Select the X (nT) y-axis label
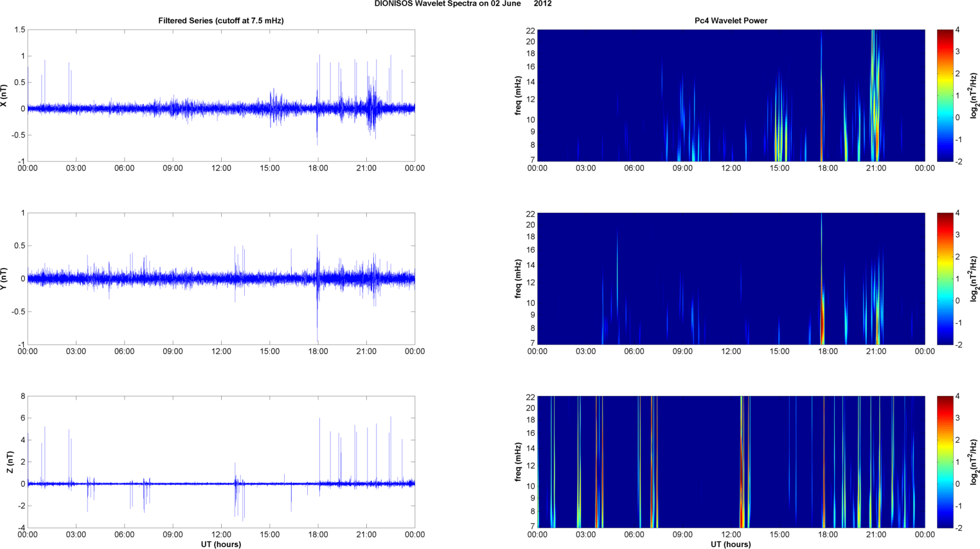 4,95
